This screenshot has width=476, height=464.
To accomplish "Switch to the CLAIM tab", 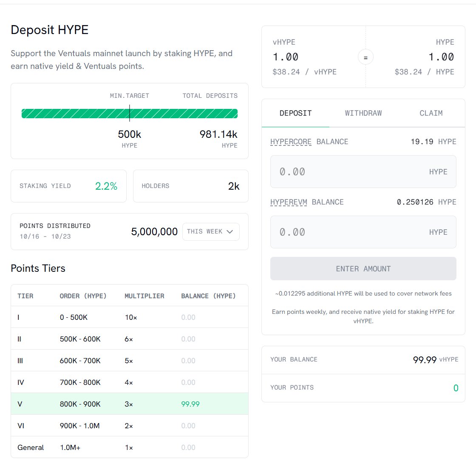I will (431, 113).
